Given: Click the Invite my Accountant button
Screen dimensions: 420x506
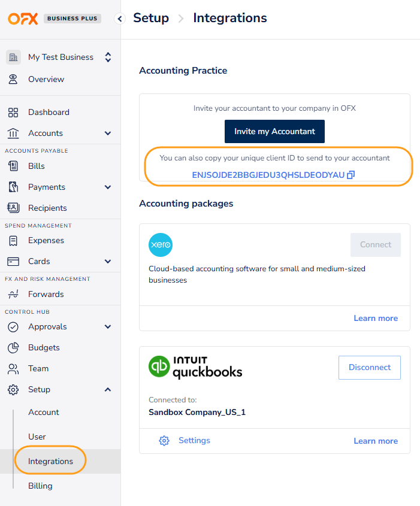Looking at the screenshot, I should point(274,131).
